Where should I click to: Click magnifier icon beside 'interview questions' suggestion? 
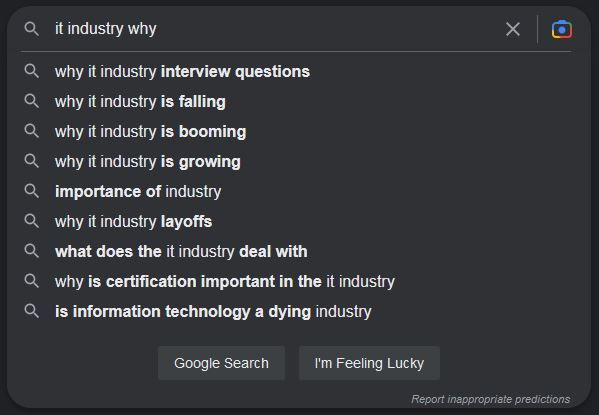pyautogui.click(x=32, y=71)
